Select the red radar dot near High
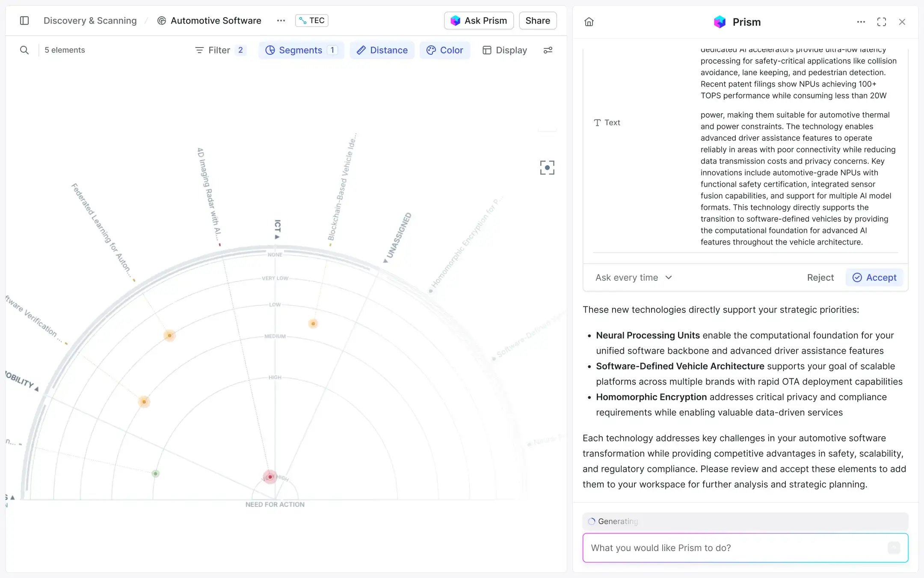924x578 pixels. tap(270, 477)
